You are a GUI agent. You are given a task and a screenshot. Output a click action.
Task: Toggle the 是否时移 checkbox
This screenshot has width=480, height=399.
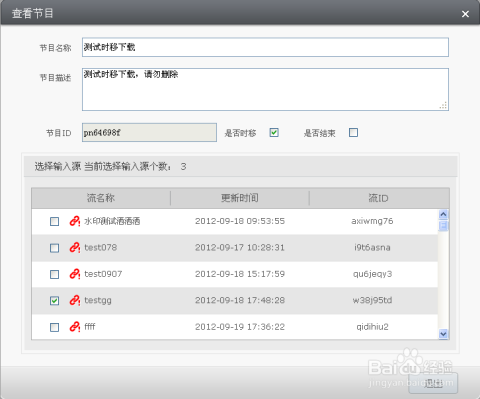point(274,133)
